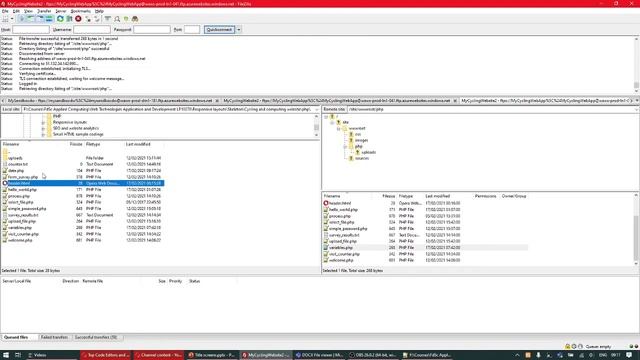Open Quickconnect history dropdown arrow
This screenshot has height=360, width=640.
coord(239,29)
